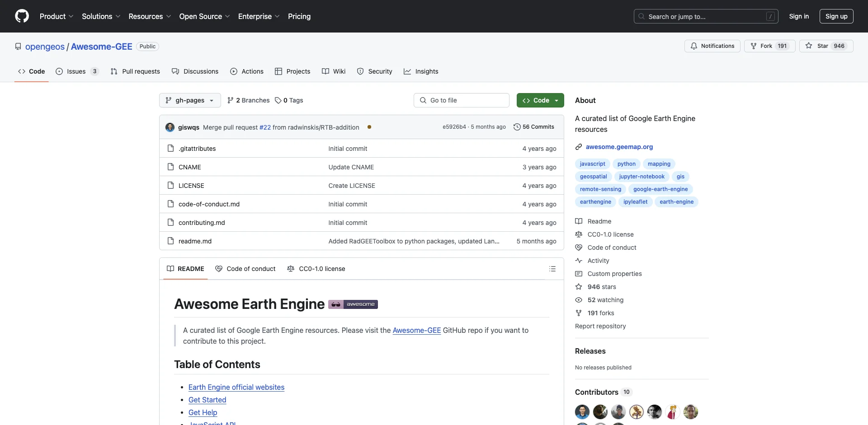The width and height of the screenshot is (868, 425).
Task: Expand the Enterprise menu
Action: [x=259, y=16]
